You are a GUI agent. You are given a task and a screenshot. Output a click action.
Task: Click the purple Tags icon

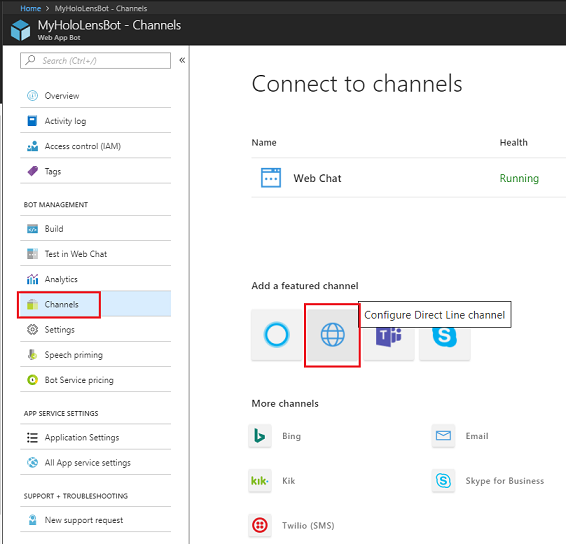[x=32, y=171]
